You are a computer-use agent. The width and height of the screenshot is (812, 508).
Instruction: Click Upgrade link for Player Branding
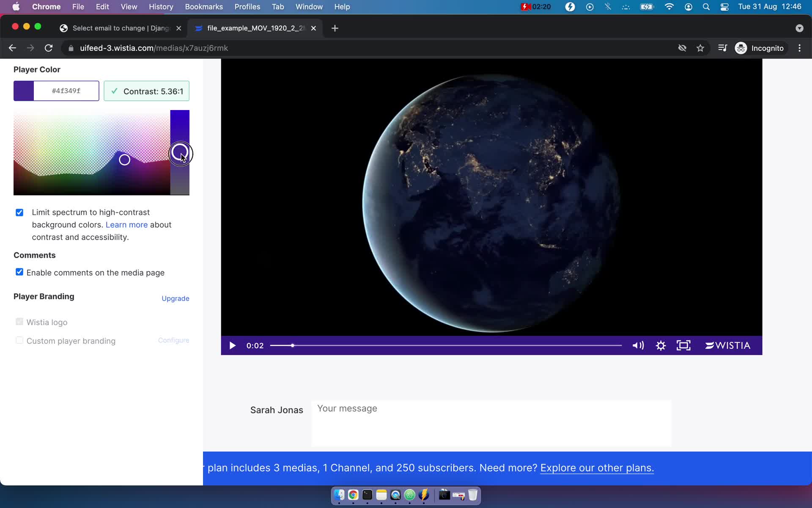pos(176,298)
